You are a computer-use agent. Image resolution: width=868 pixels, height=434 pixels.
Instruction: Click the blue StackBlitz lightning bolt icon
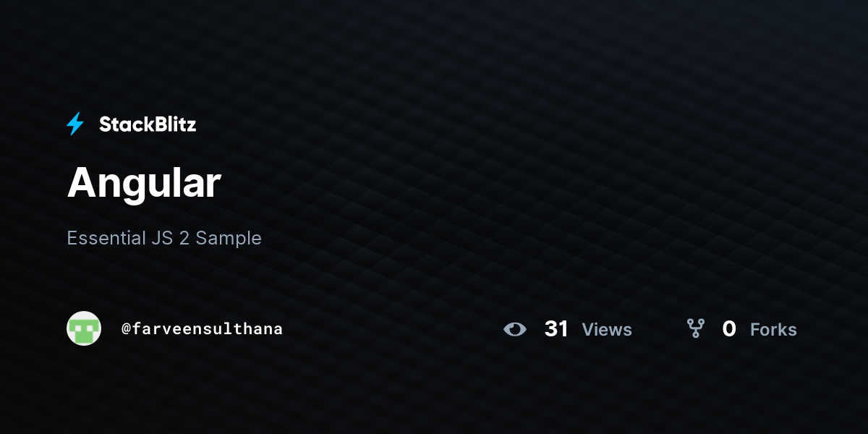click(x=75, y=124)
